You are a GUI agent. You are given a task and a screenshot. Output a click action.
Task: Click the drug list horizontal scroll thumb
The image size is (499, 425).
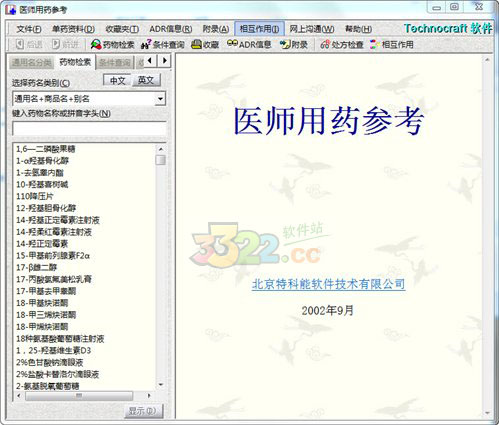click(x=79, y=396)
